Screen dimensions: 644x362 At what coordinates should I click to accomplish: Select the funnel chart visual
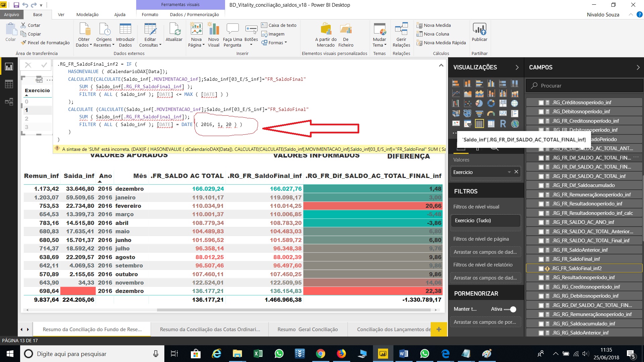(x=479, y=114)
